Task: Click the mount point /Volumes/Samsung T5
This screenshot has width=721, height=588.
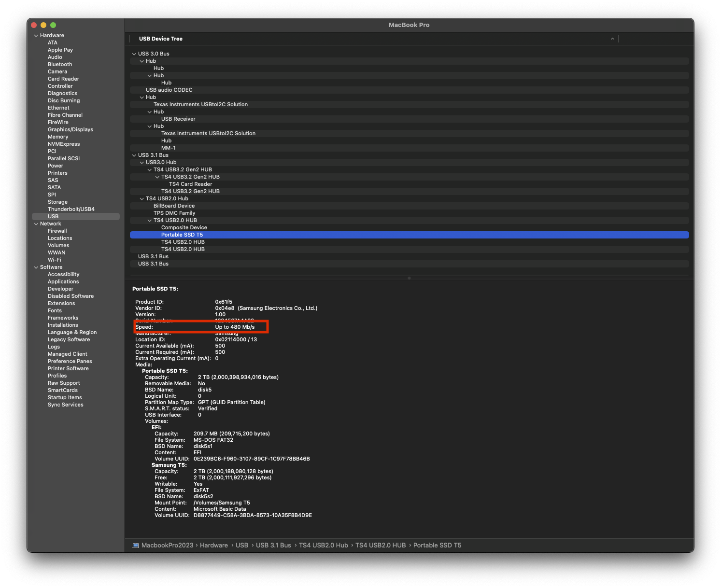Action: pos(222,503)
